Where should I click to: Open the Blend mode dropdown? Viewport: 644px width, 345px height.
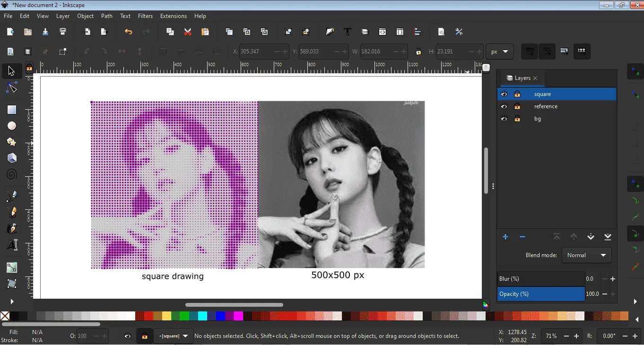(x=587, y=255)
